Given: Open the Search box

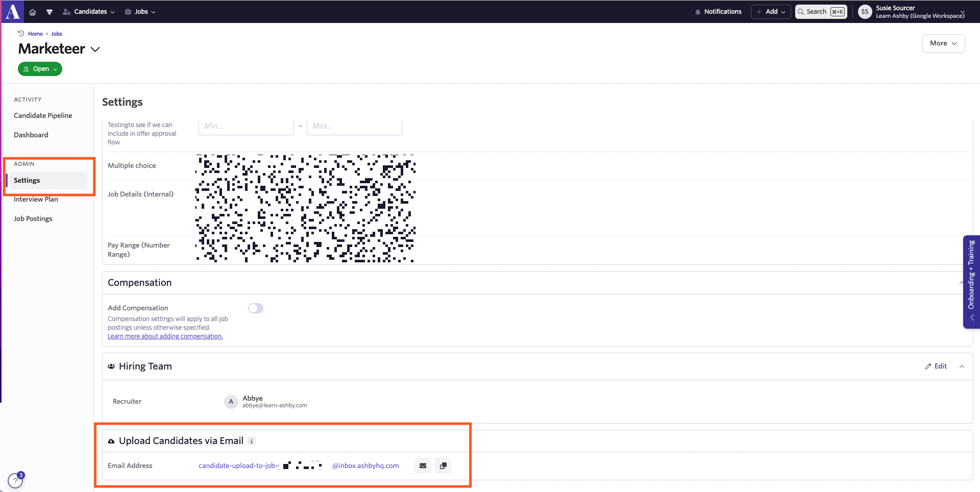Looking at the screenshot, I should 821,12.
